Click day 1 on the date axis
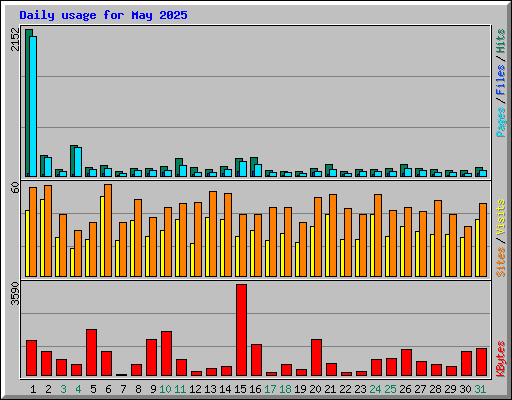This screenshot has height=400, width=512. coord(33,389)
